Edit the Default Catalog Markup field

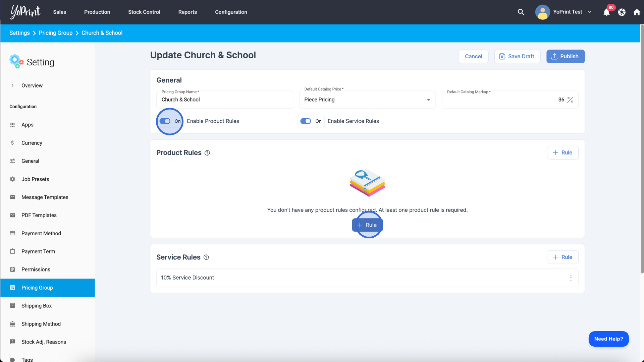tap(510, 100)
